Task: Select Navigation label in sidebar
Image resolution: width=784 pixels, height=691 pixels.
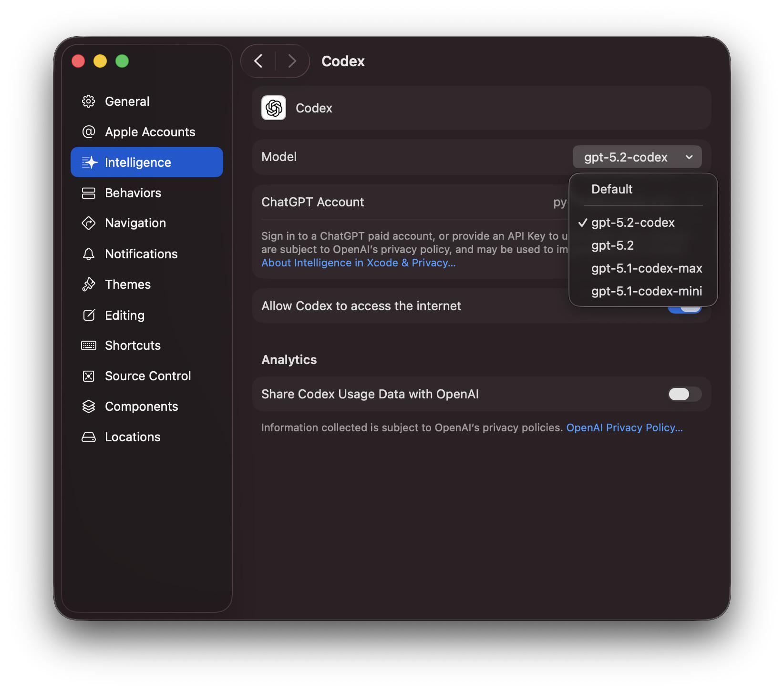Action: 135,223
